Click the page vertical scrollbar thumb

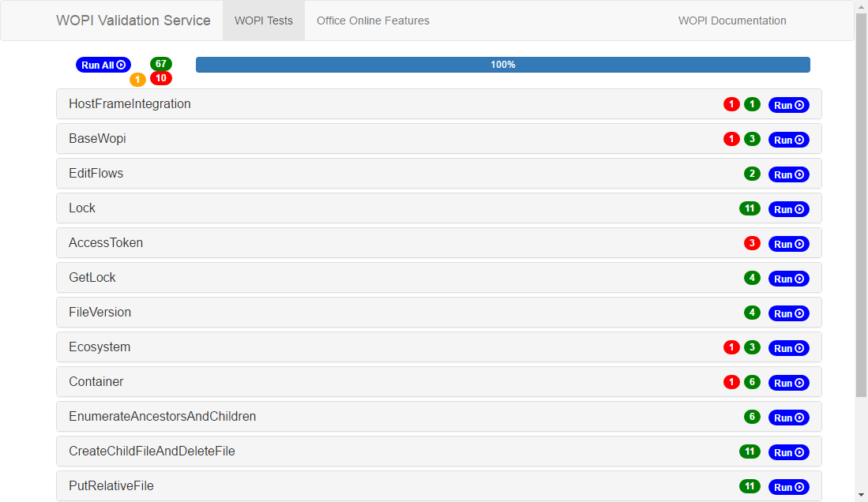pos(861,204)
